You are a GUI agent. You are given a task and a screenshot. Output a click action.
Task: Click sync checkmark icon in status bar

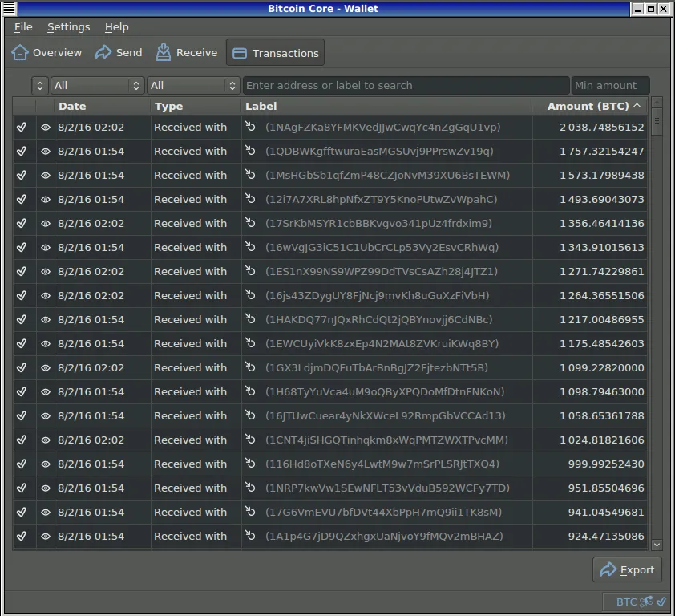[x=661, y=602]
